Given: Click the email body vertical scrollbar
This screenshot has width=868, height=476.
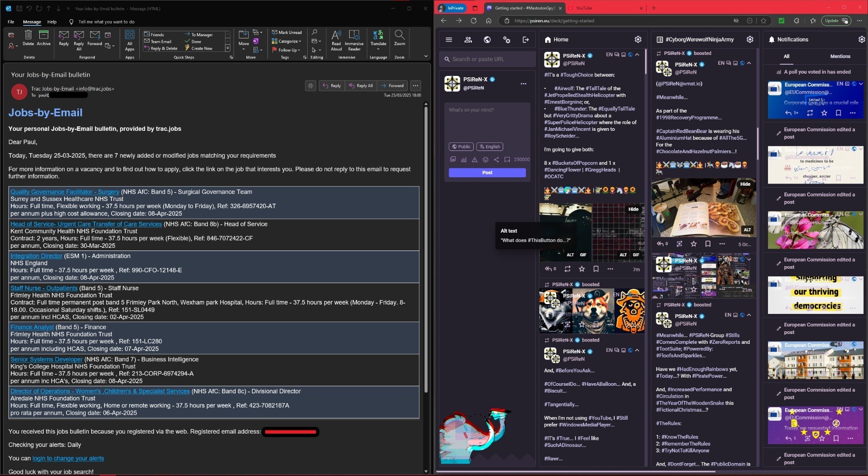Looking at the screenshot, I should click(426, 250).
